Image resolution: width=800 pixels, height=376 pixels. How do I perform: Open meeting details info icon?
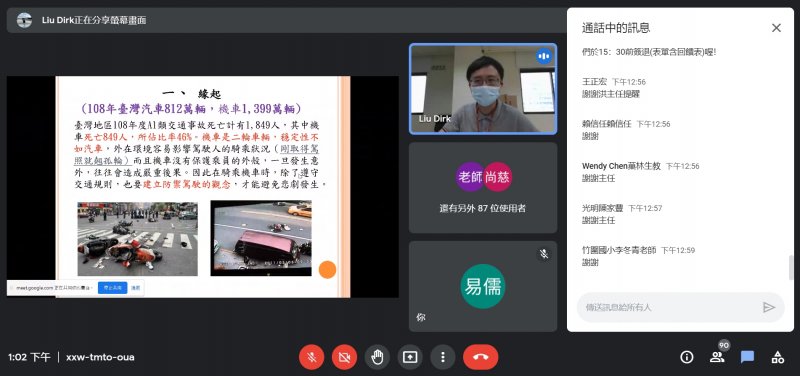687,357
